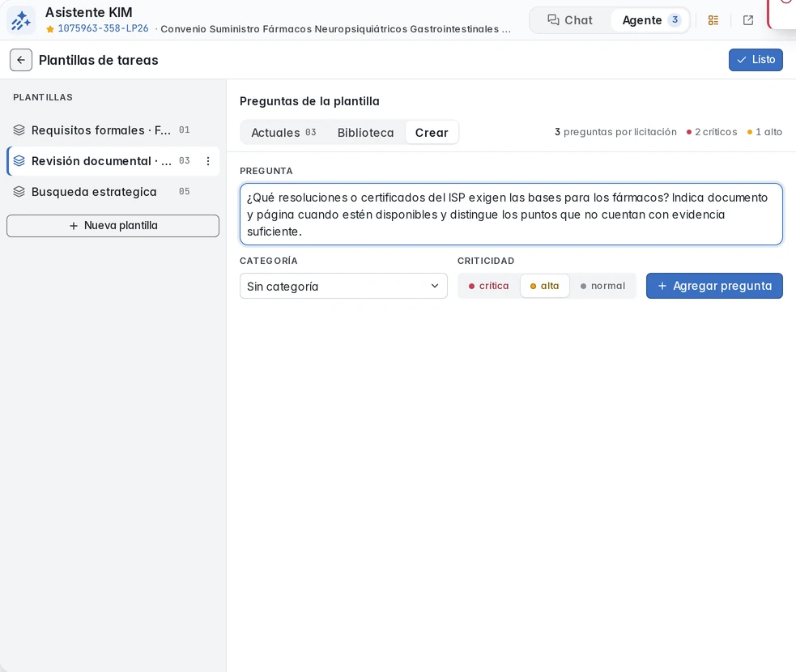Click the 'Preguntas de la plantilla' heading
Viewport: 796px width, 672px height.
[x=309, y=101]
